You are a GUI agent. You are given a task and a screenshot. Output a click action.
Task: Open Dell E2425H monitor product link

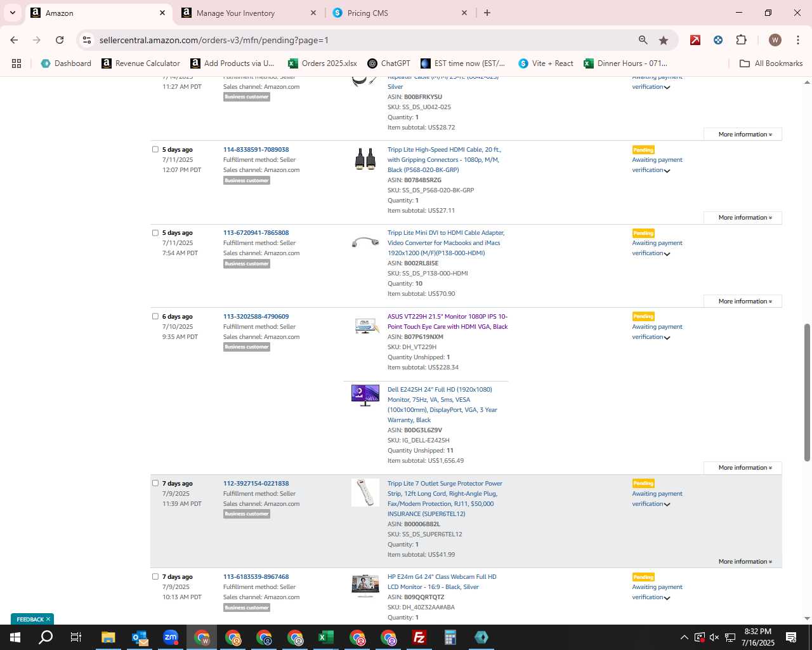(x=442, y=405)
